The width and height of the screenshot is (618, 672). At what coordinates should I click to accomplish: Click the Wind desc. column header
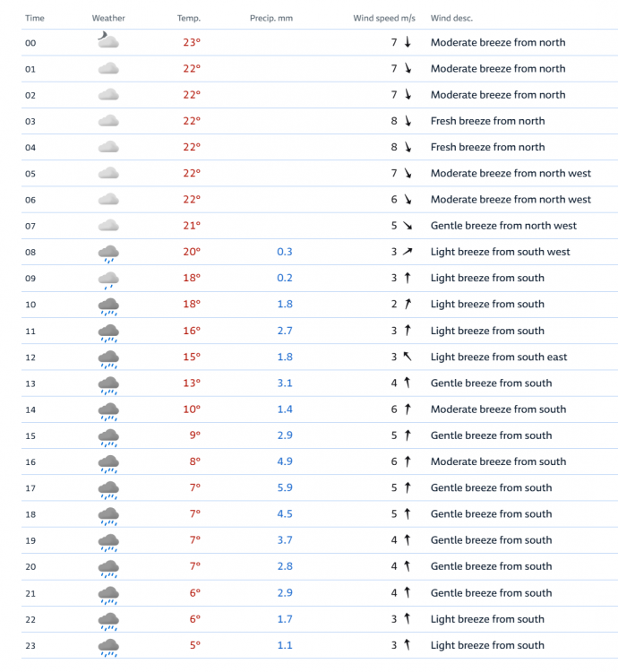(451, 18)
